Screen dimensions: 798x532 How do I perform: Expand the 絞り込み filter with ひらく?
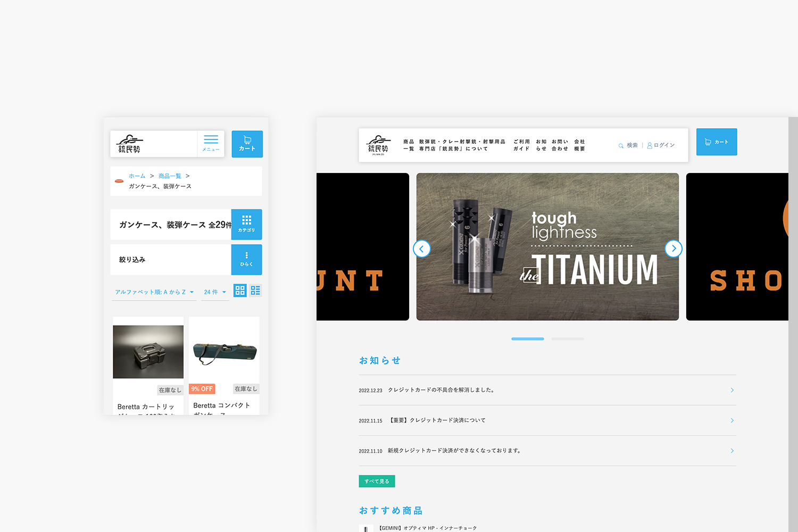[x=246, y=260]
